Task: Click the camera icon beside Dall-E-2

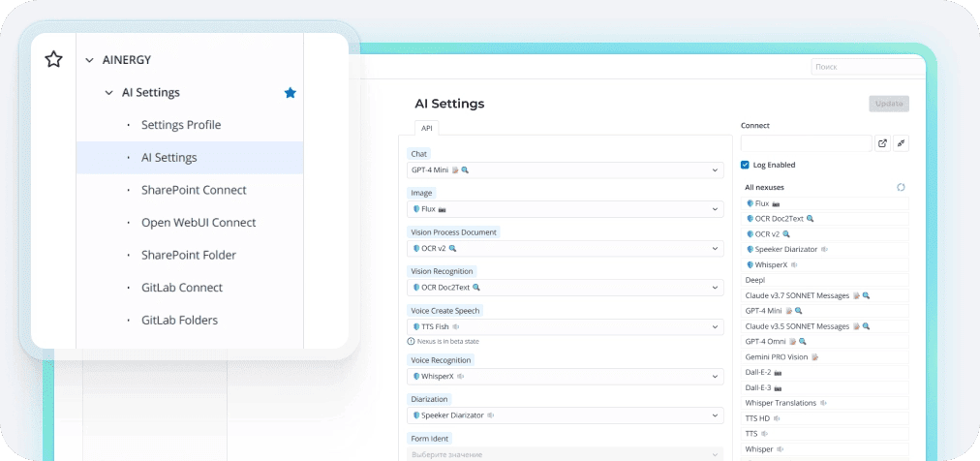Action: click(x=778, y=372)
